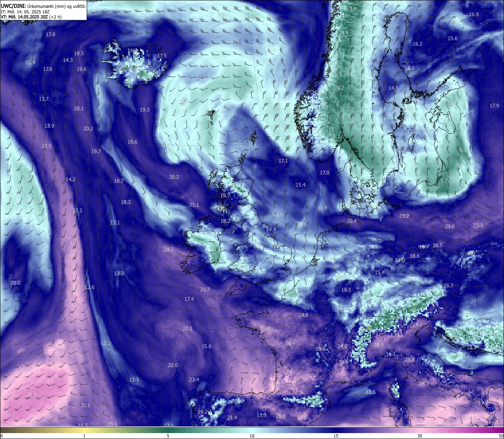Click the 26.3 value over northern Italy
Viewport: 504px width, 439px height.
[x=378, y=345]
